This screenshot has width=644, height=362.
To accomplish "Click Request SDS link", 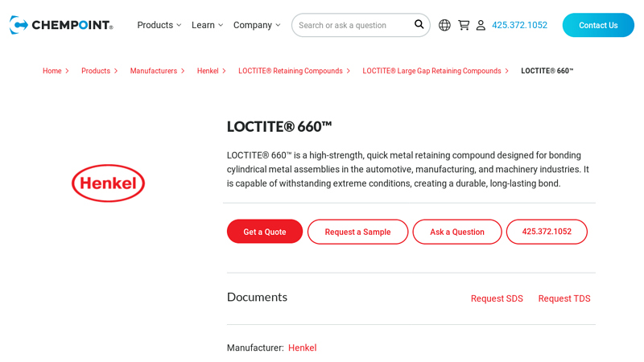I will click(497, 298).
